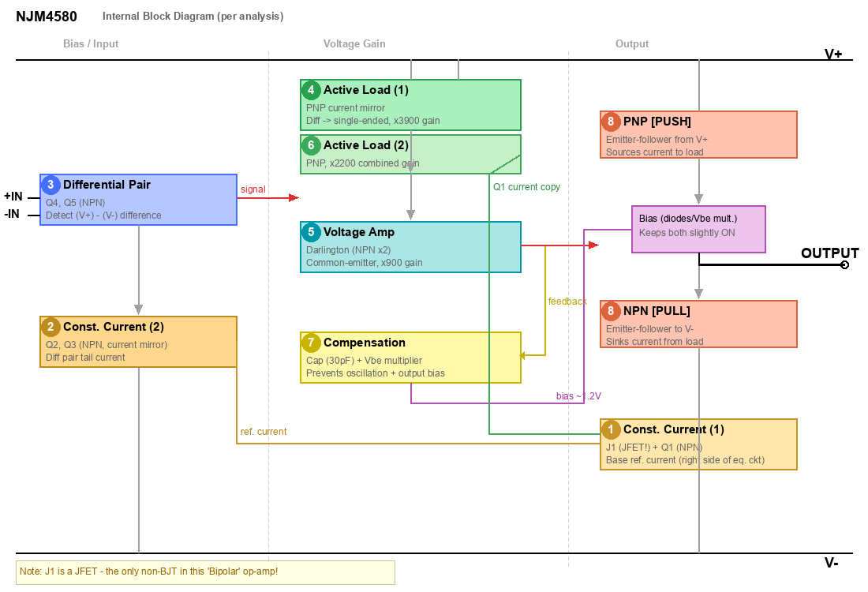Click 'Sinks current from load' text
Viewport: 868px width, 592px height.
point(654,342)
